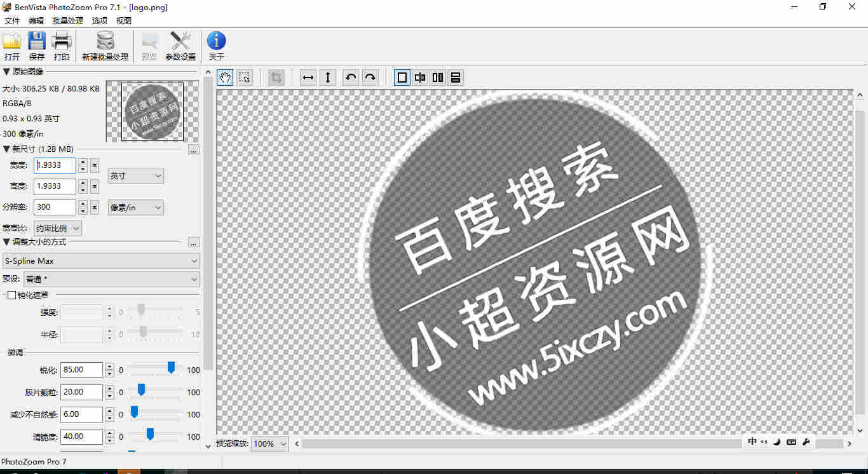Click the 胶片颗粒 20.00 value field
This screenshot has width=868, height=474.
[x=82, y=392]
